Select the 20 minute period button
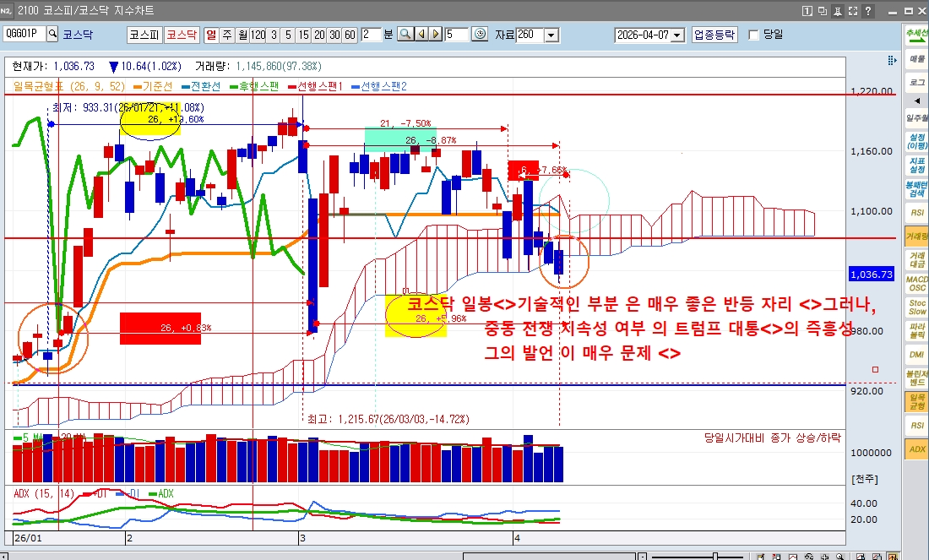Screen dimensions: 929x560 click(x=319, y=35)
